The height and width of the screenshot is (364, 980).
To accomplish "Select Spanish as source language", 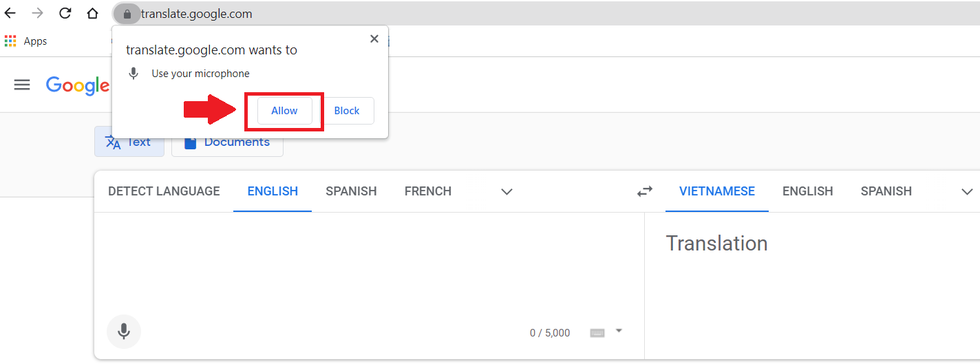I will click(x=351, y=191).
